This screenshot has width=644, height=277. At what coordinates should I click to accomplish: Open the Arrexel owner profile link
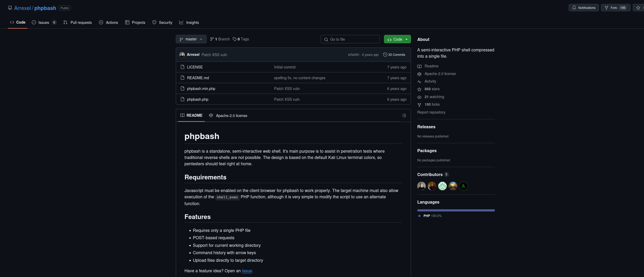22,8
